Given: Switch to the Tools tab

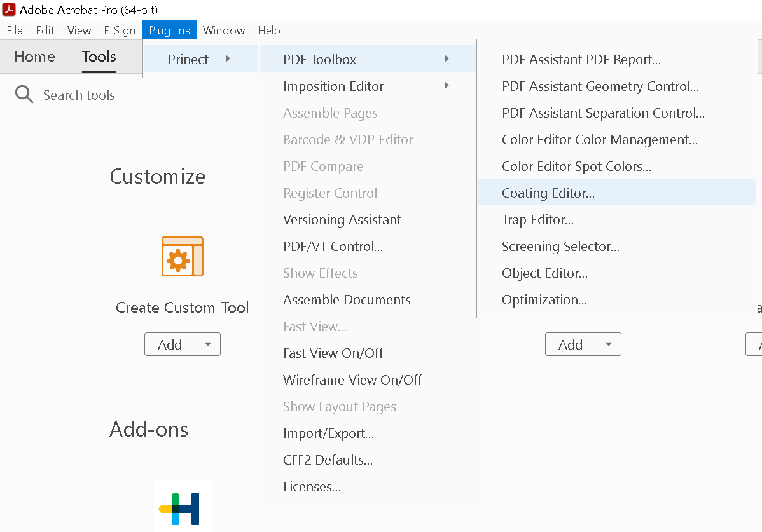Looking at the screenshot, I should pyautogui.click(x=99, y=57).
